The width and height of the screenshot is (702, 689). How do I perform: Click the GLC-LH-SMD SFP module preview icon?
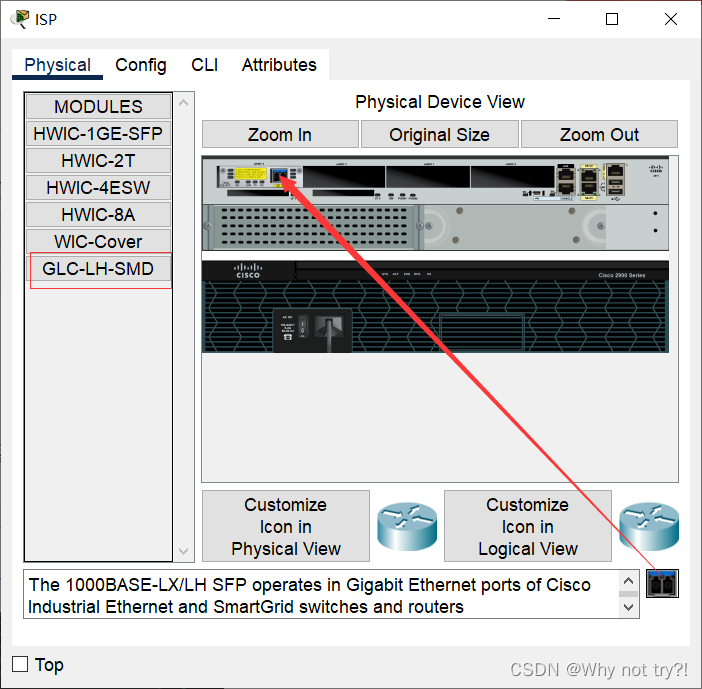(x=662, y=583)
